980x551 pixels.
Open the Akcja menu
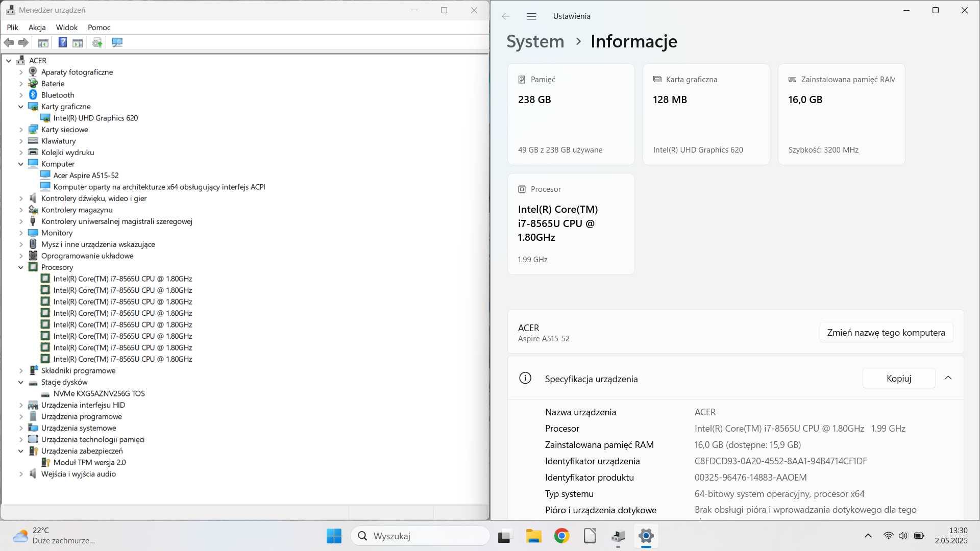(37, 28)
